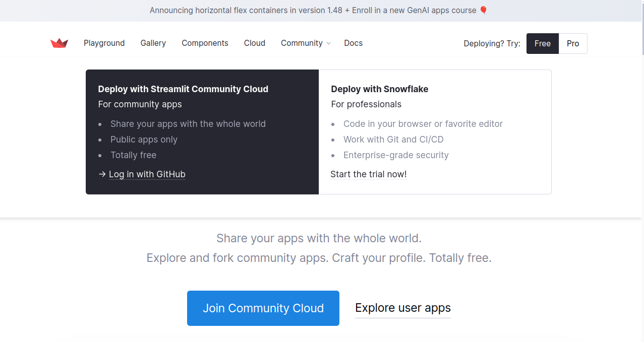Screen dimensions: 644x342
Task: Click the arrow icon before Log in with GitHub
Action: [102, 174]
